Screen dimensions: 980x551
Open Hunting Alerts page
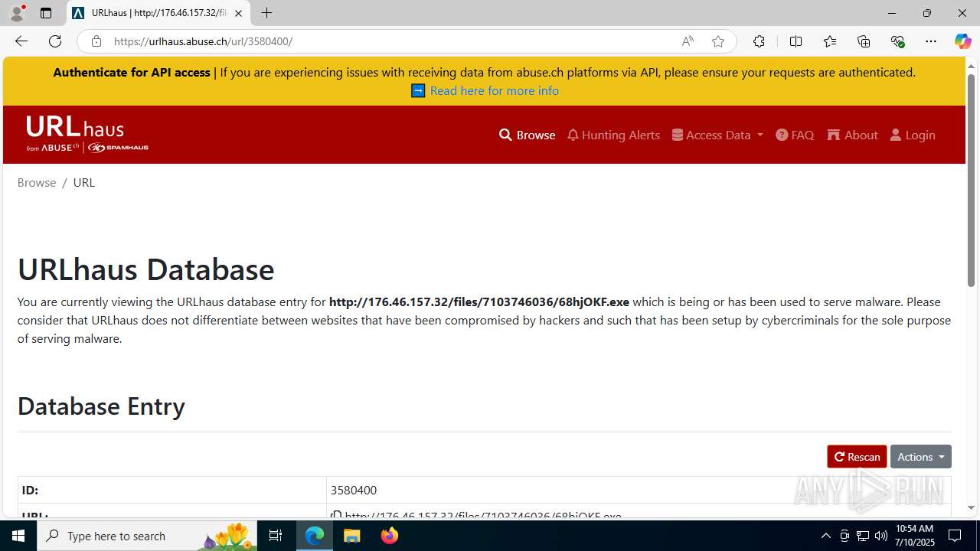click(x=613, y=135)
